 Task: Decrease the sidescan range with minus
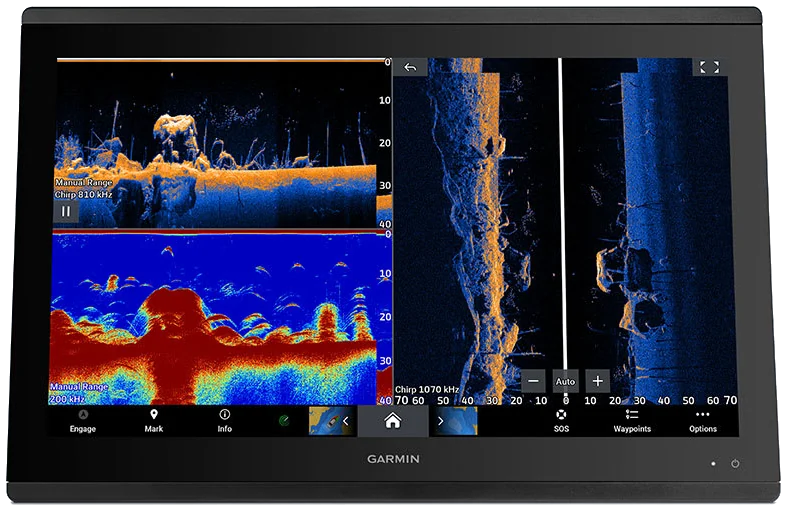pyautogui.click(x=533, y=381)
